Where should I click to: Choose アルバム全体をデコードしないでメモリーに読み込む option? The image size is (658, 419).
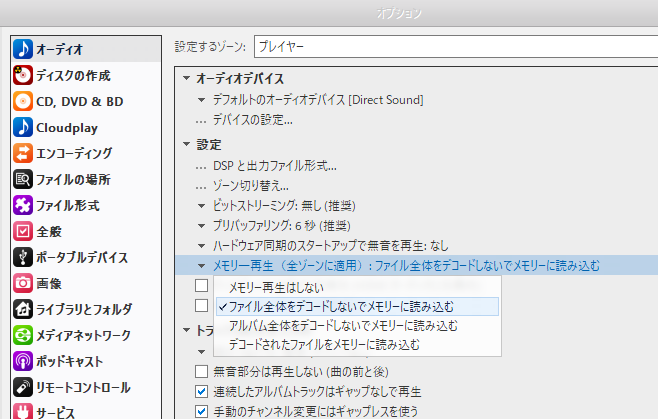point(358,326)
